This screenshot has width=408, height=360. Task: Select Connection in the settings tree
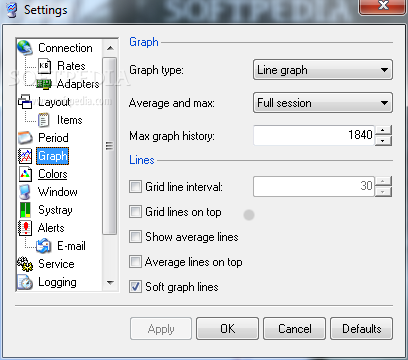[x=65, y=48]
